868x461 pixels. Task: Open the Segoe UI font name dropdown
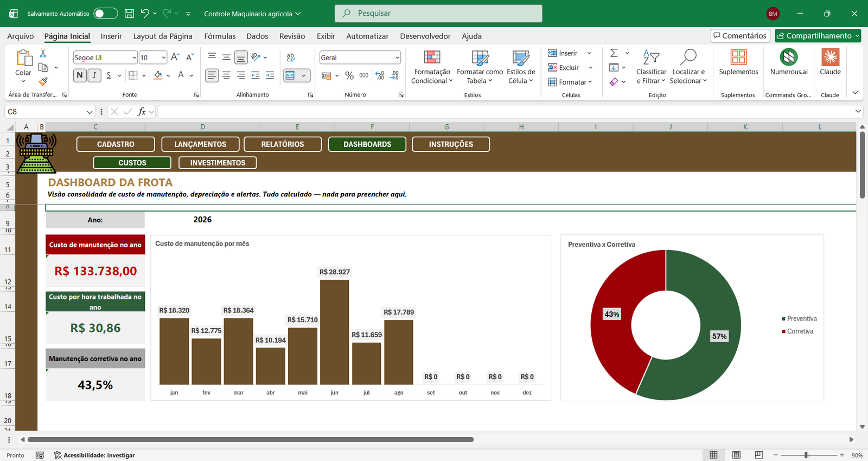tap(134, 57)
